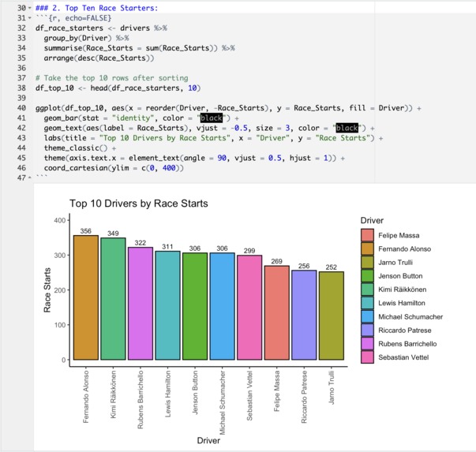Screen dimensions: 476x452
Task: Click the legend text Sebastian Vettel
Action: 403,357
